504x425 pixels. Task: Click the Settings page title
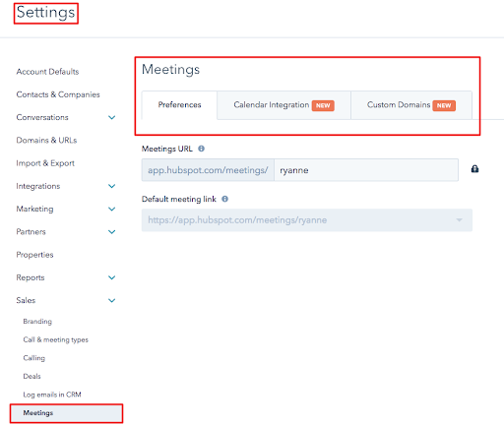point(46,13)
